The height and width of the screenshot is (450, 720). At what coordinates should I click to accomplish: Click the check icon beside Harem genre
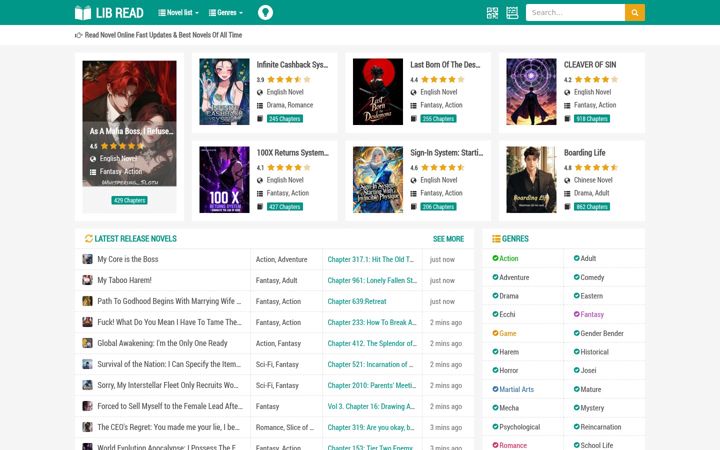click(495, 352)
